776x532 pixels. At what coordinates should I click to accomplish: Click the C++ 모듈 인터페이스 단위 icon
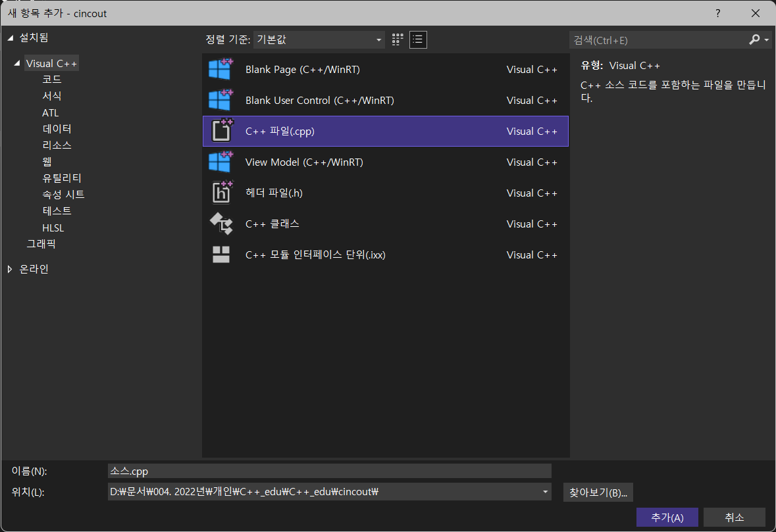pos(221,254)
